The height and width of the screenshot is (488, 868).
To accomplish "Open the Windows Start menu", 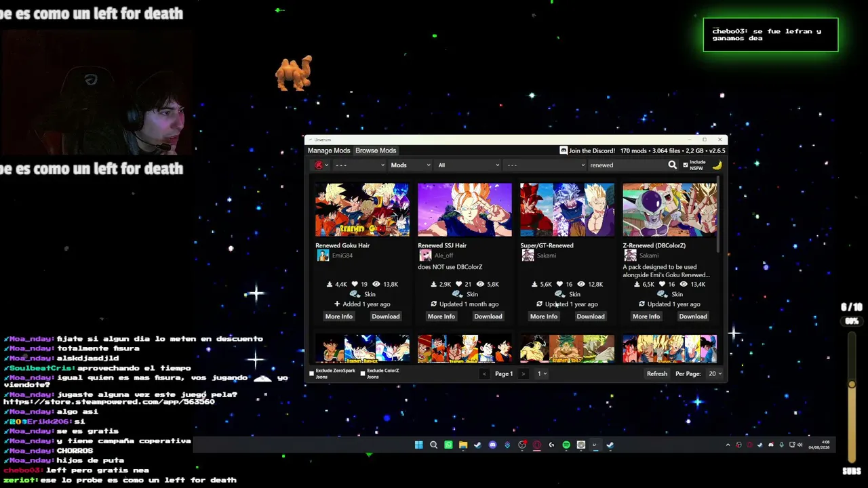I will point(418,445).
